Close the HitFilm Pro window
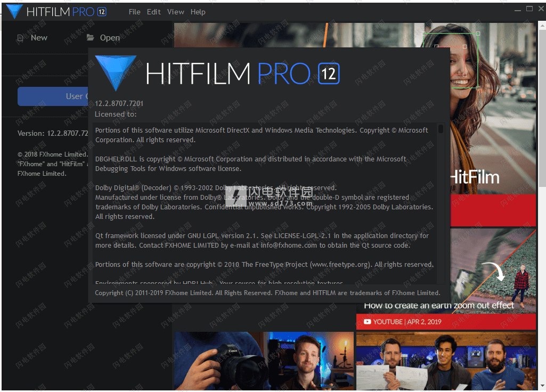 [541, 9]
